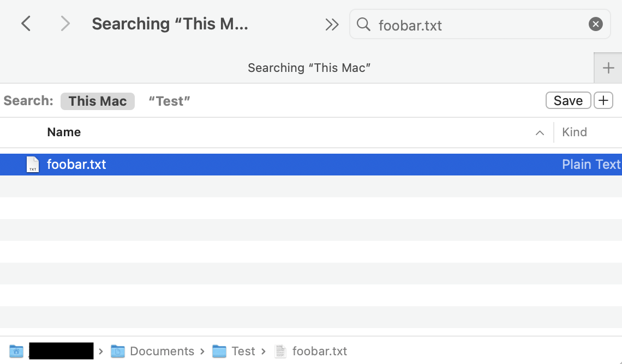
Task: Sort results by Name column
Action: [x=64, y=132]
